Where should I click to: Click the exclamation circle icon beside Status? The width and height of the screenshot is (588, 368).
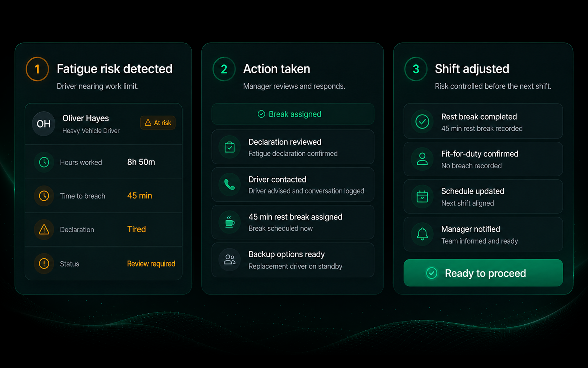[44, 263]
